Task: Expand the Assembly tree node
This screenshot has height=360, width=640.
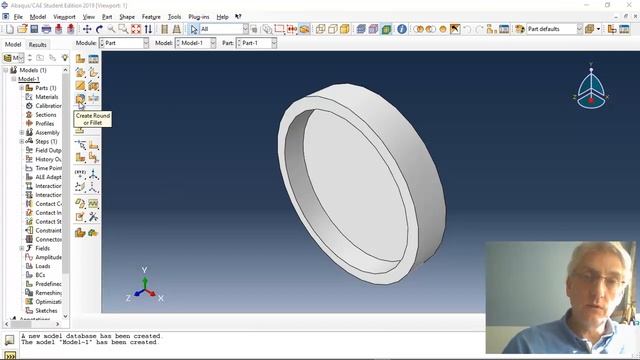Action: [x=22, y=132]
